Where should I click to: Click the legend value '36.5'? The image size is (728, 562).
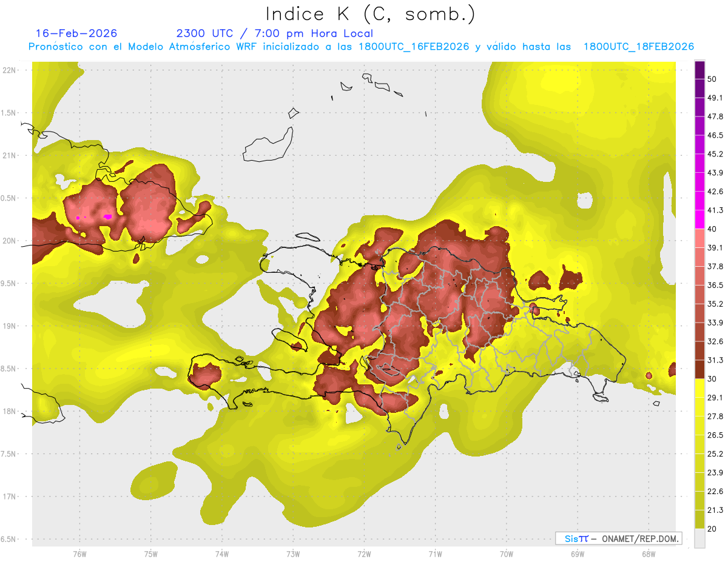coord(715,285)
